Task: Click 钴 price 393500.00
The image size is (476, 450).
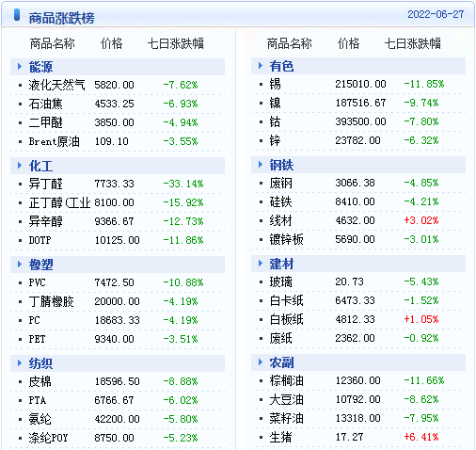Action: 360,121
